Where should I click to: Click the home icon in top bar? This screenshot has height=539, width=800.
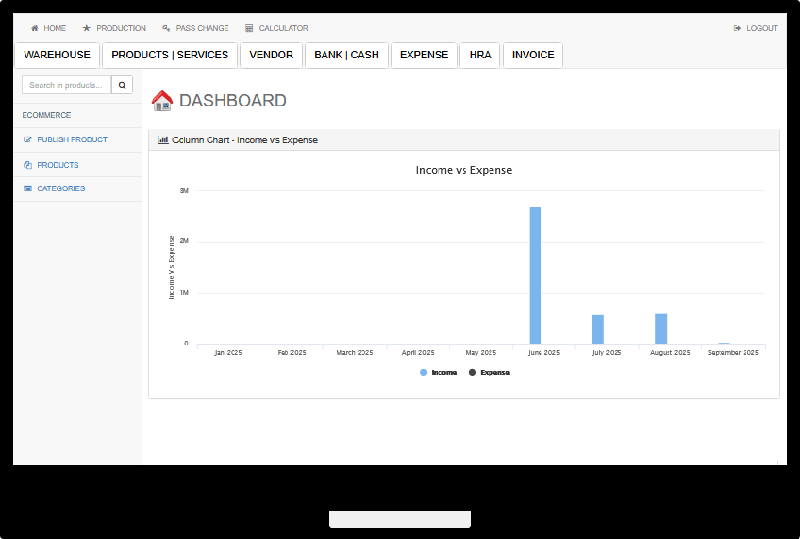tap(35, 28)
